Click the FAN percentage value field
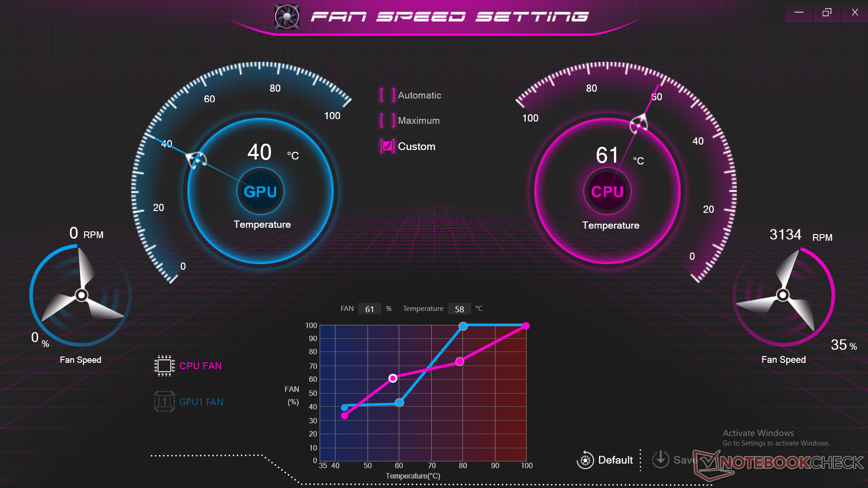 [369, 309]
